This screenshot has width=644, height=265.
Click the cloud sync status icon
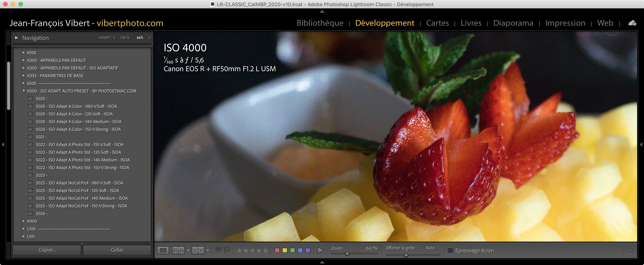tap(632, 23)
